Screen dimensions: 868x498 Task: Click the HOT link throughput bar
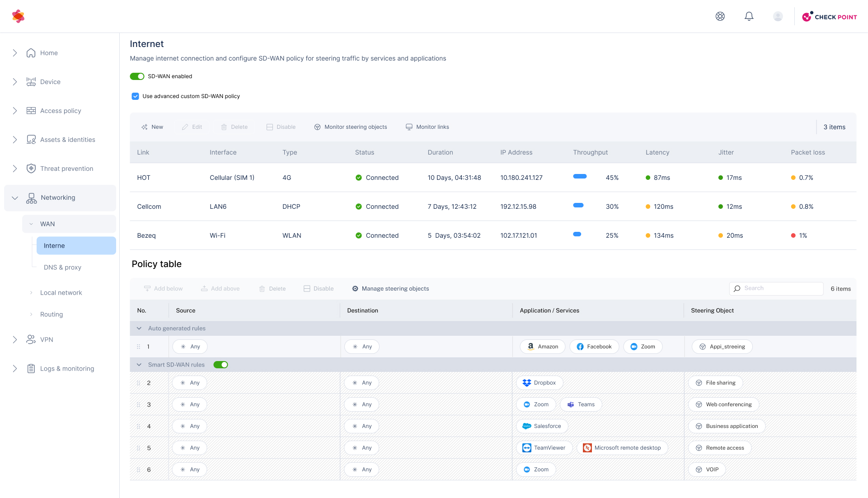[x=580, y=177]
